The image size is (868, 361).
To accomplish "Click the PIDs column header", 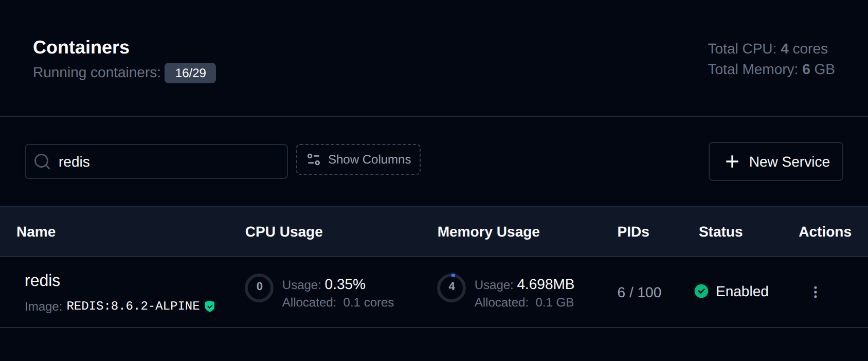I will (x=633, y=232).
